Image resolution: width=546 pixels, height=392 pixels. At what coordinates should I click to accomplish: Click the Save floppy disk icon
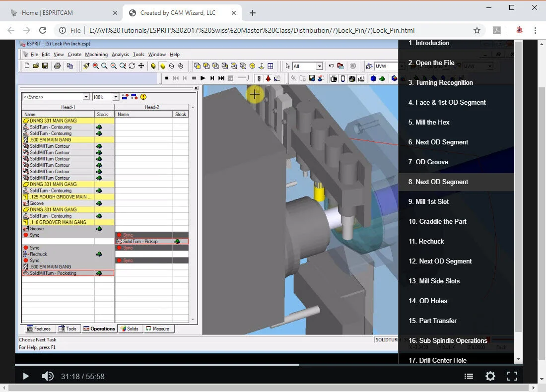45,65
